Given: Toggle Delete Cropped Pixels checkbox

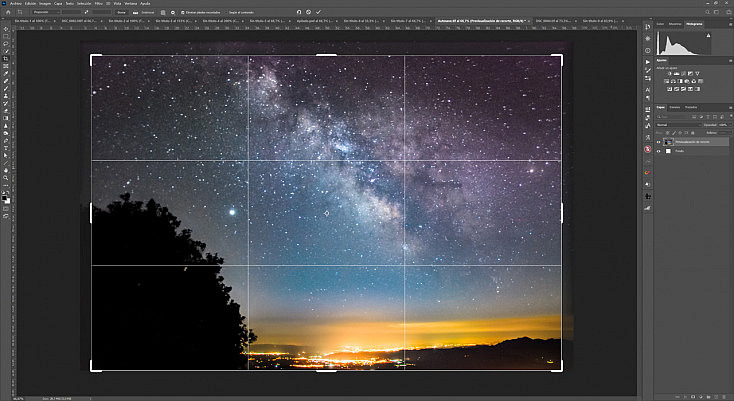Looking at the screenshot, I should 183,13.
